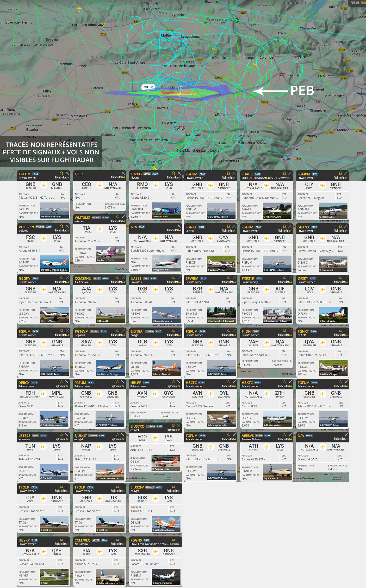Star the FIA905 FlyOne flight card
The width and height of the screenshot is (366, 588).
coord(173,173)
